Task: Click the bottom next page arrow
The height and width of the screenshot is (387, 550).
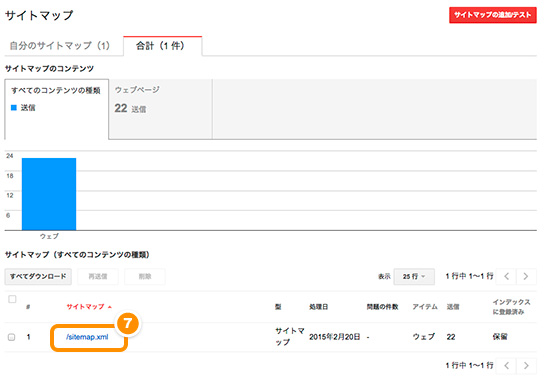Action: (x=526, y=366)
